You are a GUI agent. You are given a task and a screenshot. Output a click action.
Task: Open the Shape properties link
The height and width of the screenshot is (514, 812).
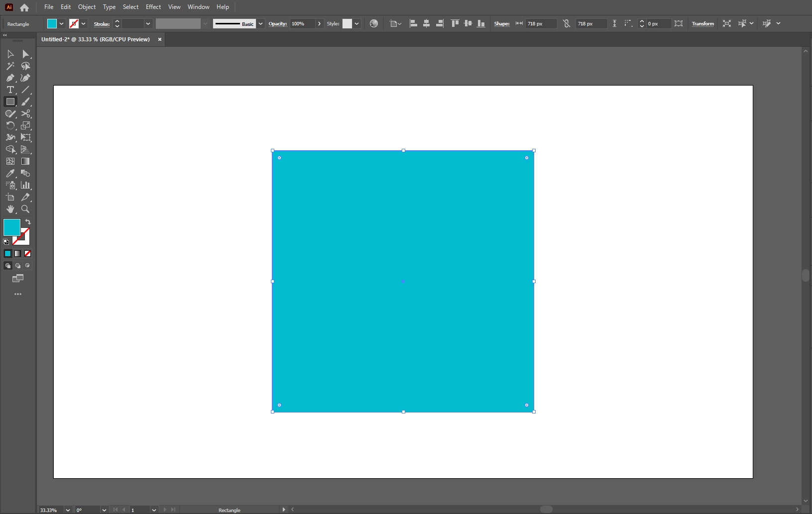click(x=502, y=24)
